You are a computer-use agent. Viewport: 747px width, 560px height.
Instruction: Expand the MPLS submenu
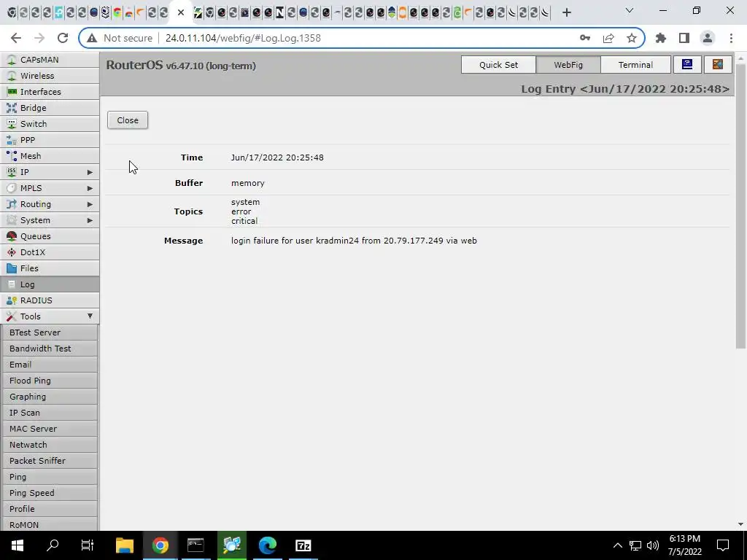(90, 188)
